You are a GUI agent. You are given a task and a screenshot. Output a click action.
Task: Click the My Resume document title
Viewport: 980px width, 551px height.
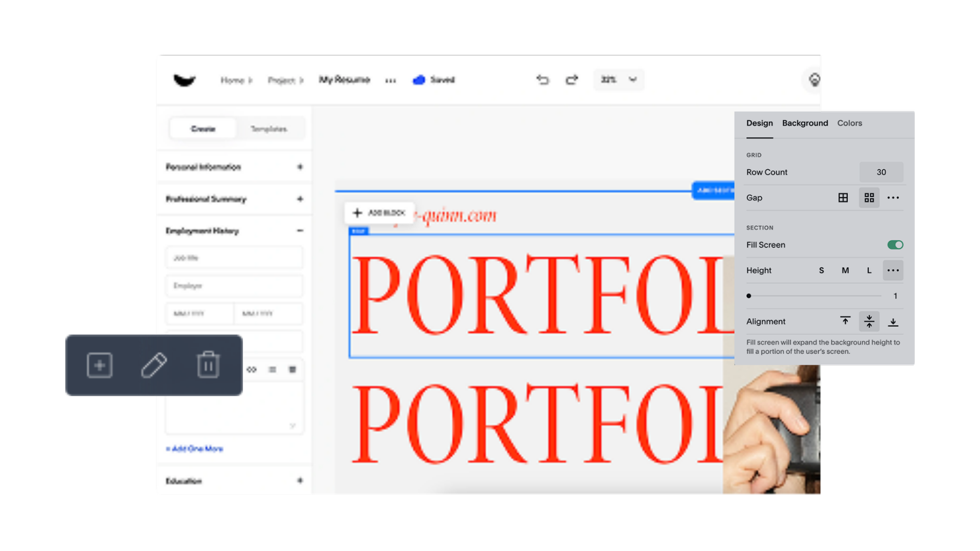coord(344,80)
